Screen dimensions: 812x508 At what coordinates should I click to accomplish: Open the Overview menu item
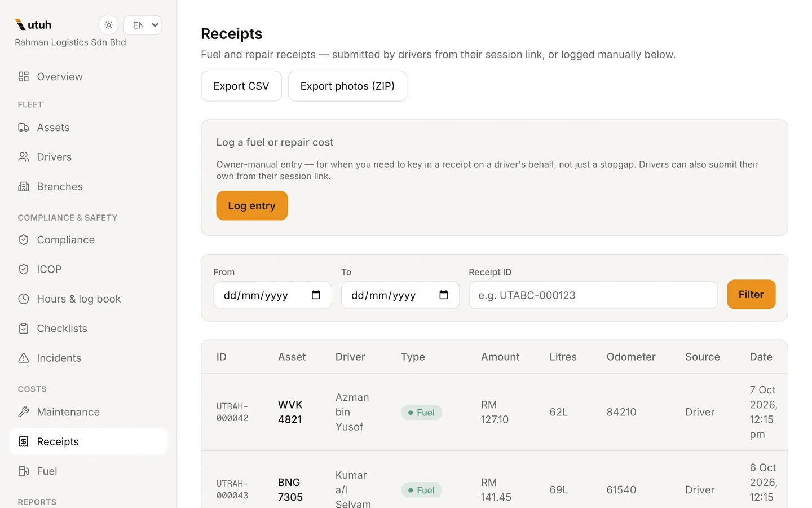pyautogui.click(x=89, y=76)
